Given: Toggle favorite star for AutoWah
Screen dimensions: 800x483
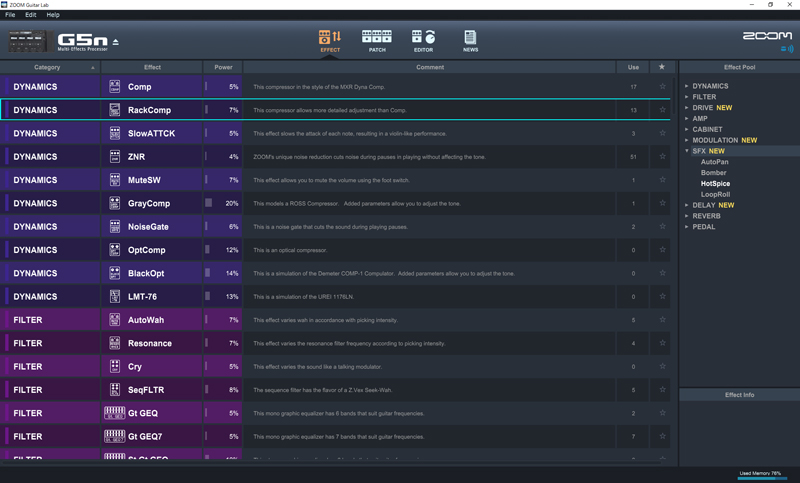Looking at the screenshot, I should (x=662, y=319).
